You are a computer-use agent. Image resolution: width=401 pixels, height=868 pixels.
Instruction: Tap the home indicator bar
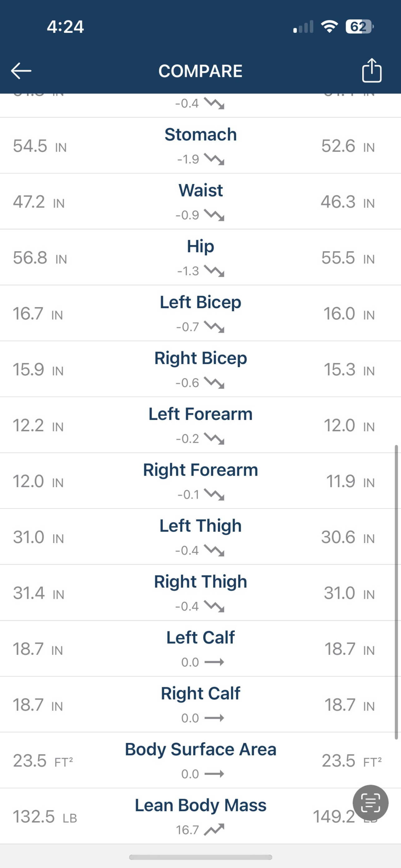200,857
